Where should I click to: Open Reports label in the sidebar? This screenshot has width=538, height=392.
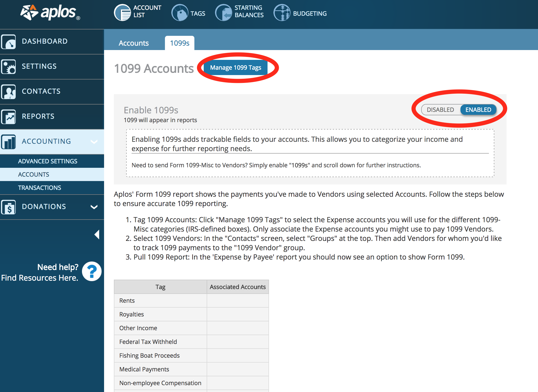click(x=38, y=116)
